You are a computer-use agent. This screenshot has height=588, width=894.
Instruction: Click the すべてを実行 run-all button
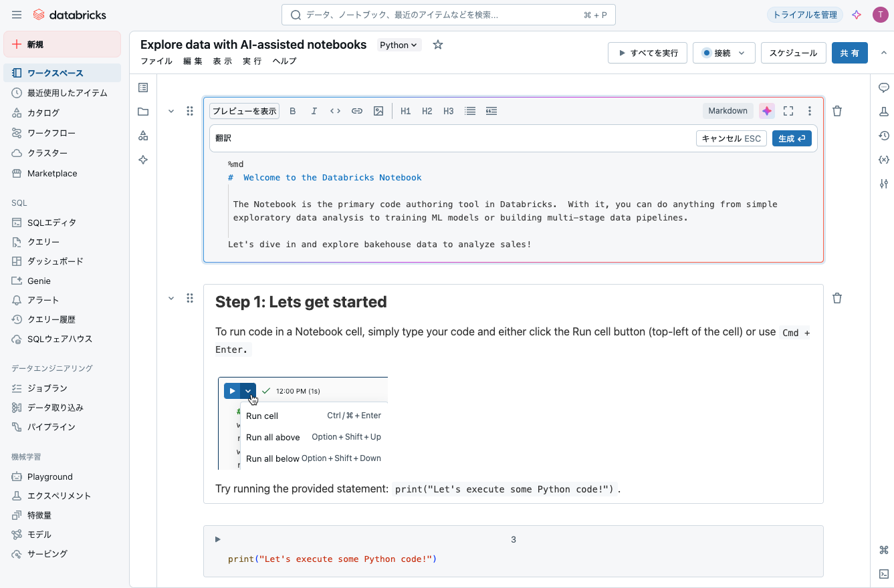click(x=647, y=53)
